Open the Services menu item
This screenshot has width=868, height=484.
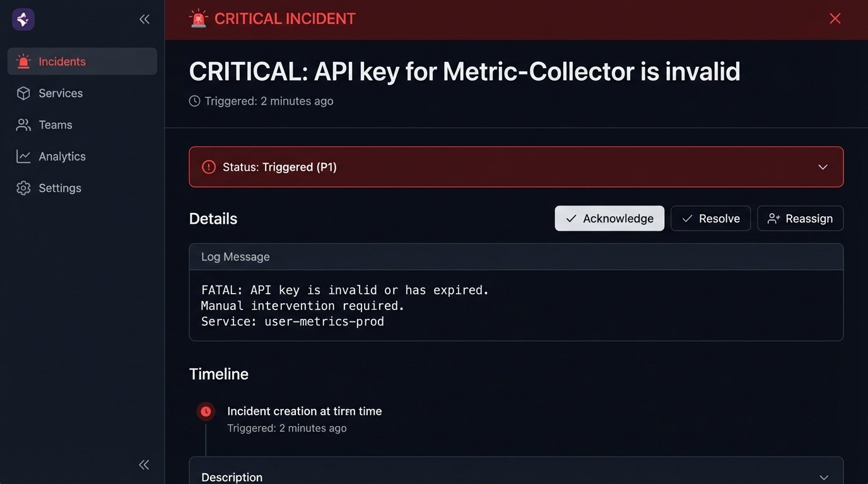(61, 93)
